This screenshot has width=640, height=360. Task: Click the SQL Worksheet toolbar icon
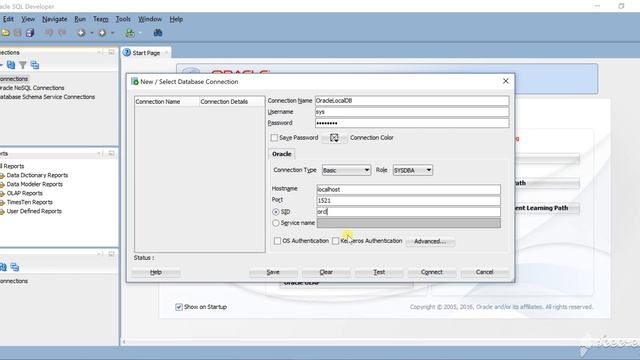pos(130,33)
